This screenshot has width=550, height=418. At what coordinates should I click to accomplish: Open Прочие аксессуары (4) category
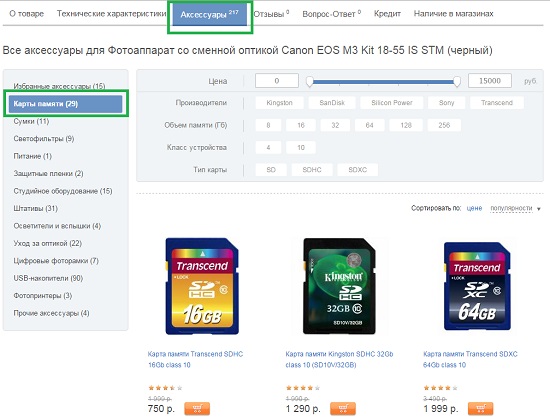(x=51, y=313)
